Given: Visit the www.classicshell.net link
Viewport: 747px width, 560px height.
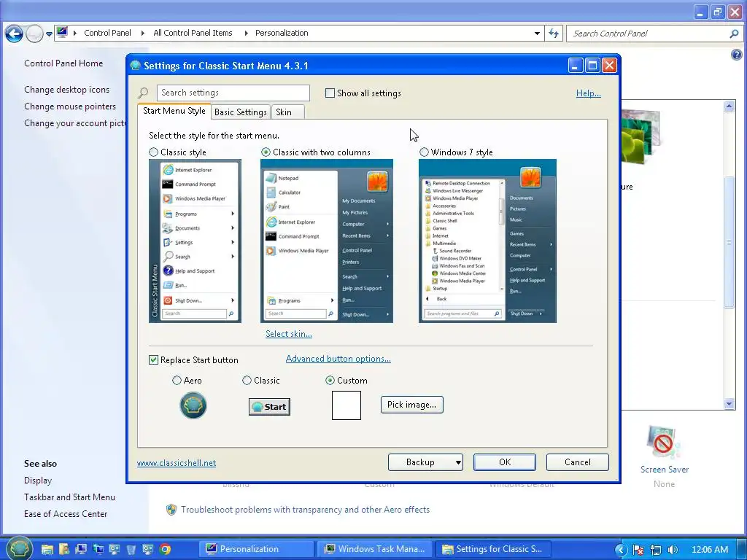Looking at the screenshot, I should [x=177, y=463].
